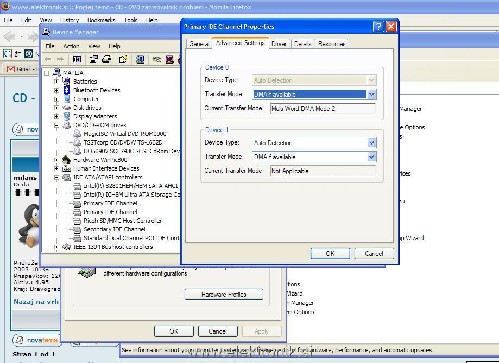Screen dimensions: 499x363
Task: Click OK in IDE Channel Properties dialog
Action: point(330,253)
